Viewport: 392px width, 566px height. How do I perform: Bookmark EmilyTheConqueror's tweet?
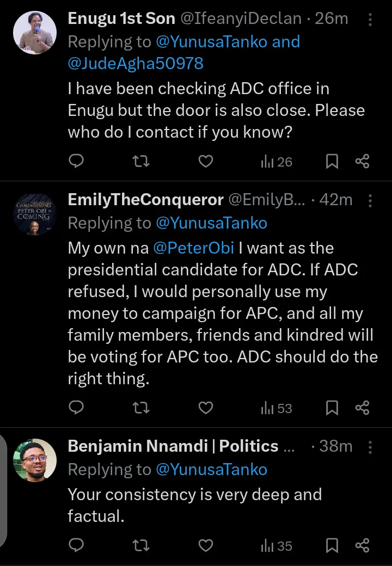[332, 408]
